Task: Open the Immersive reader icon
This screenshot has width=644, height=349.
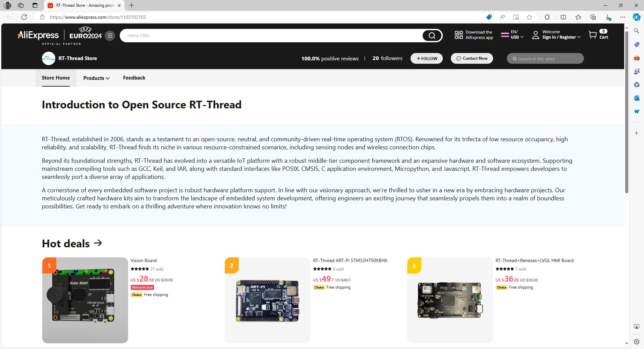Action: click(516, 17)
